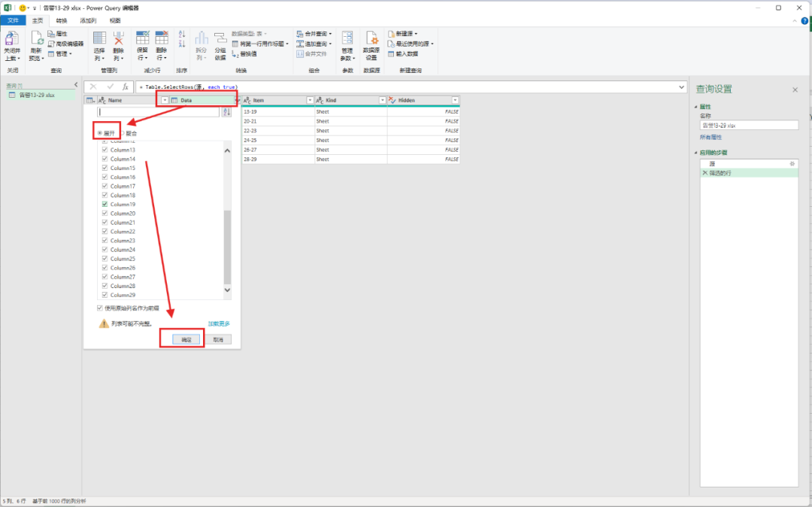This screenshot has height=507, width=812.
Task: Click the Excel icon in the title bar
Action: tap(8, 8)
